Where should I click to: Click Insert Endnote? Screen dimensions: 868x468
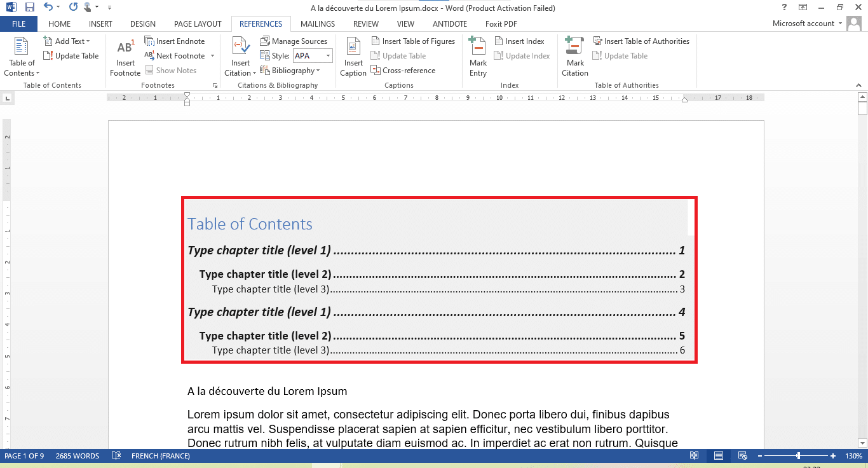[x=175, y=41]
